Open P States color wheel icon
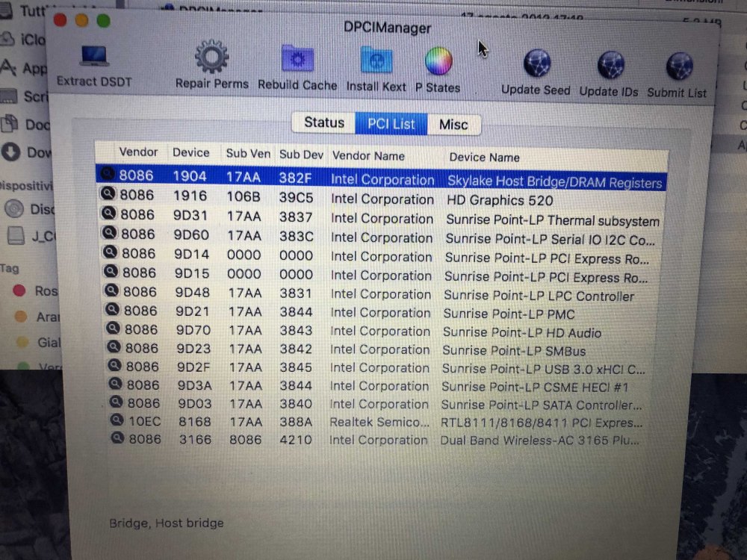Image resolution: width=747 pixels, height=560 pixels. pos(438,61)
